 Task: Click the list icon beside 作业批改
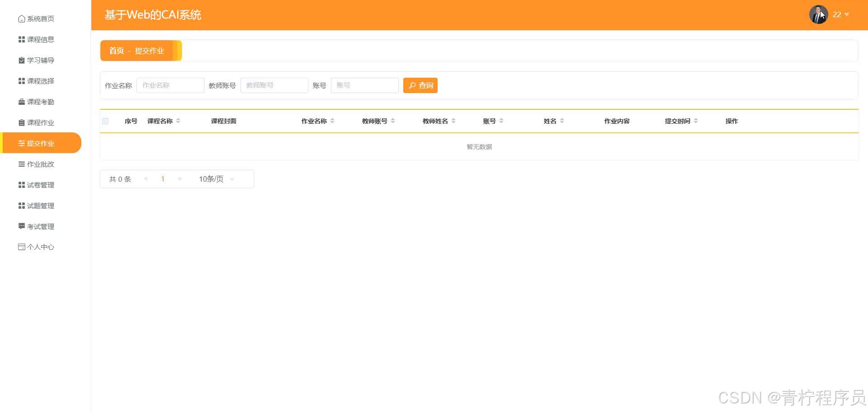(21, 164)
